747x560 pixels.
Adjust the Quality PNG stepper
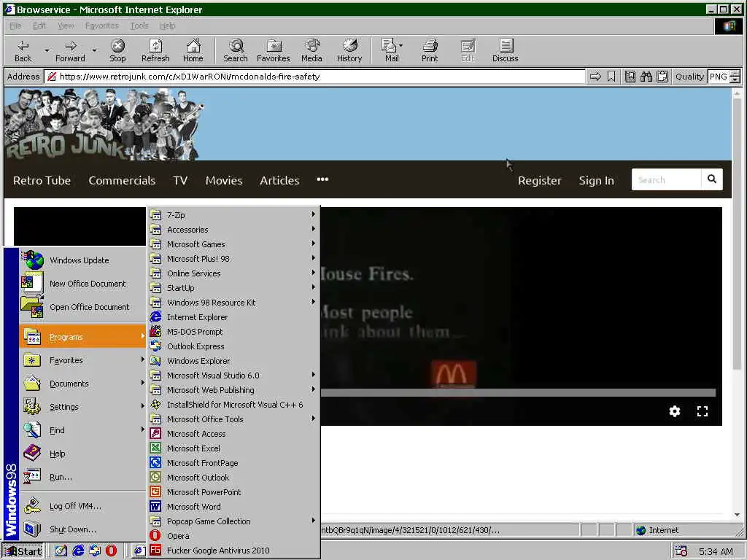tap(735, 77)
